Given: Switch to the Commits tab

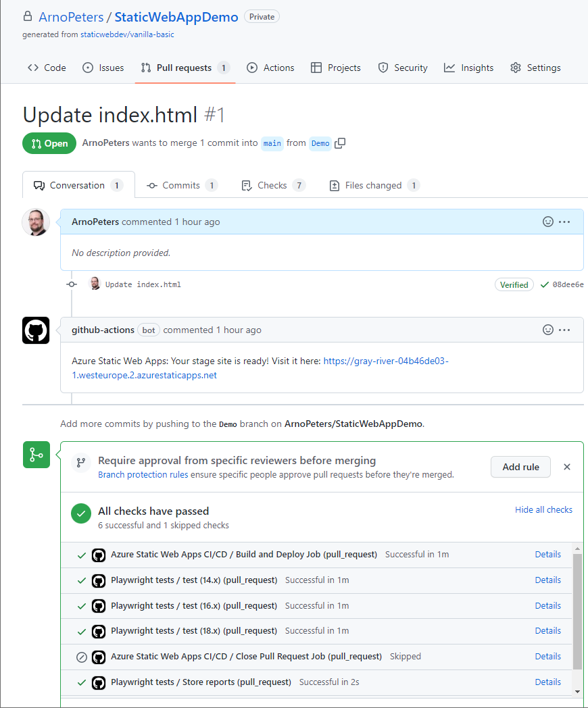Looking at the screenshot, I should (182, 185).
